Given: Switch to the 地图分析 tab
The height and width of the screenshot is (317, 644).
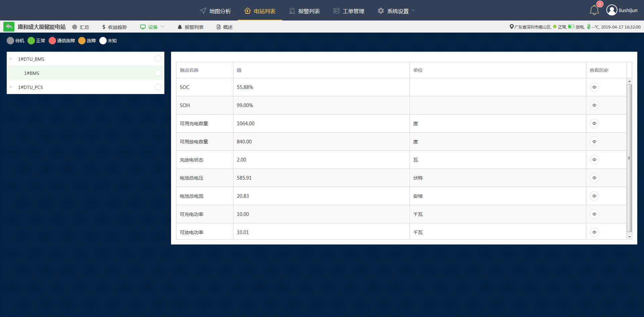Looking at the screenshot, I should pos(216,11).
